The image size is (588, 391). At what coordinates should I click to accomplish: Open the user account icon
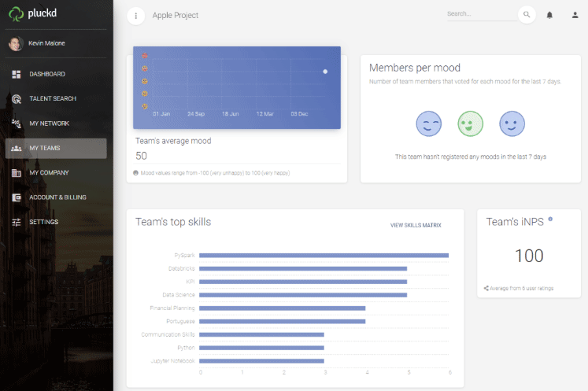(575, 15)
